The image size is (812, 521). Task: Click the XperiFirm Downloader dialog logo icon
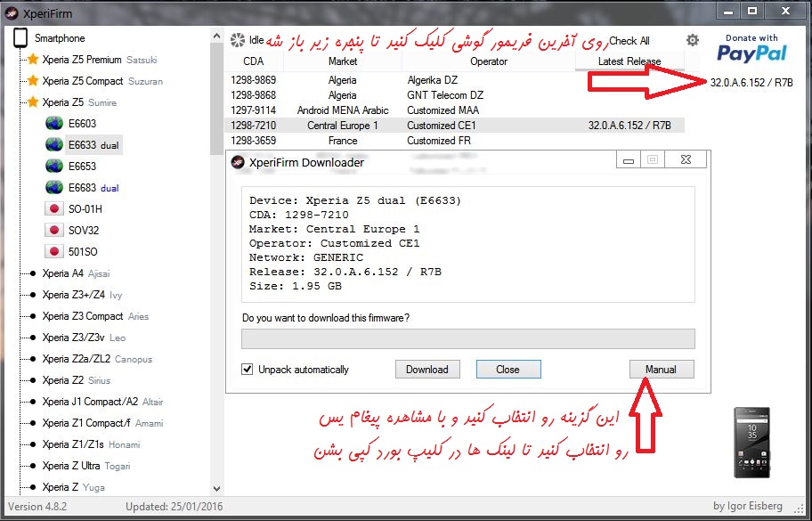(x=238, y=162)
